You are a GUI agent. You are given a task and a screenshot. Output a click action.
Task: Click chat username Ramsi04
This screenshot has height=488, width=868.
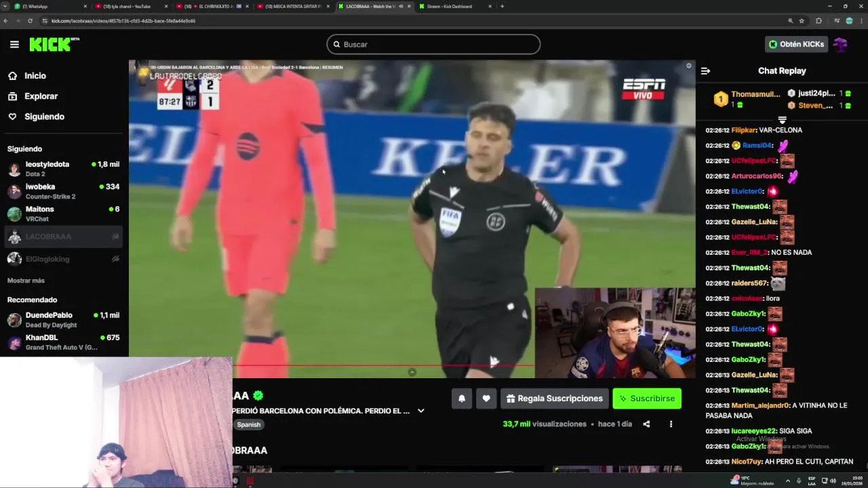coord(757,145)
